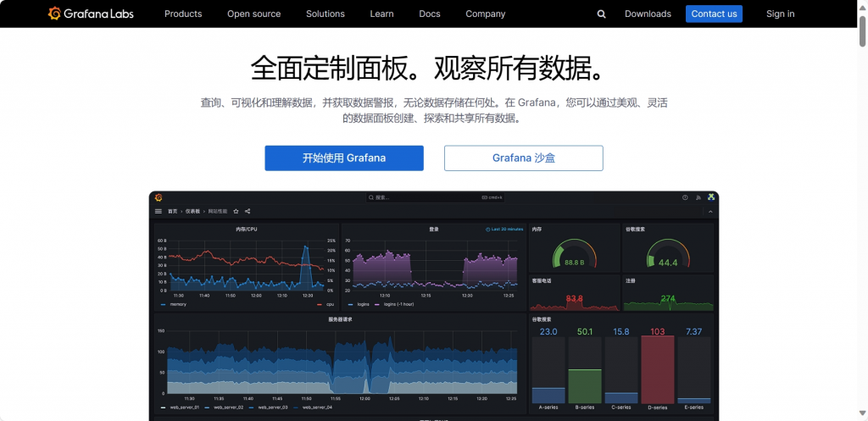Click the scrollbar down arrow

pyautogui.click(x=862, y=413)
